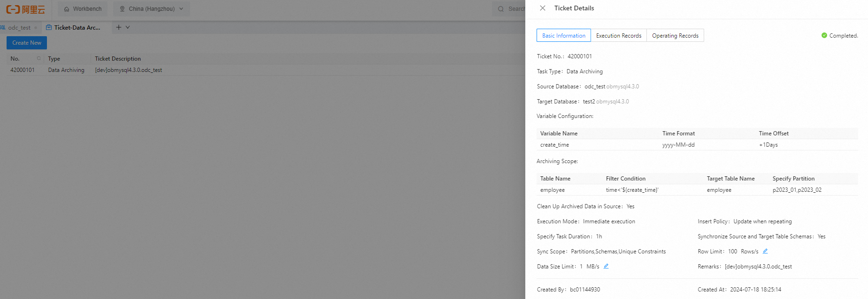Select the odc_test tab
Viewport: 868px width, 299px height.
pos(19,28)
